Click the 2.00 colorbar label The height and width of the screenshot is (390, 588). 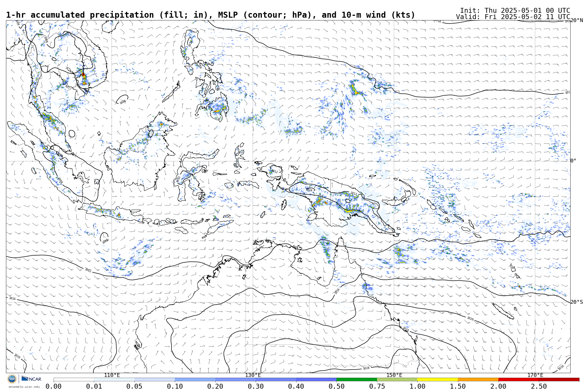tap(498, 386)
